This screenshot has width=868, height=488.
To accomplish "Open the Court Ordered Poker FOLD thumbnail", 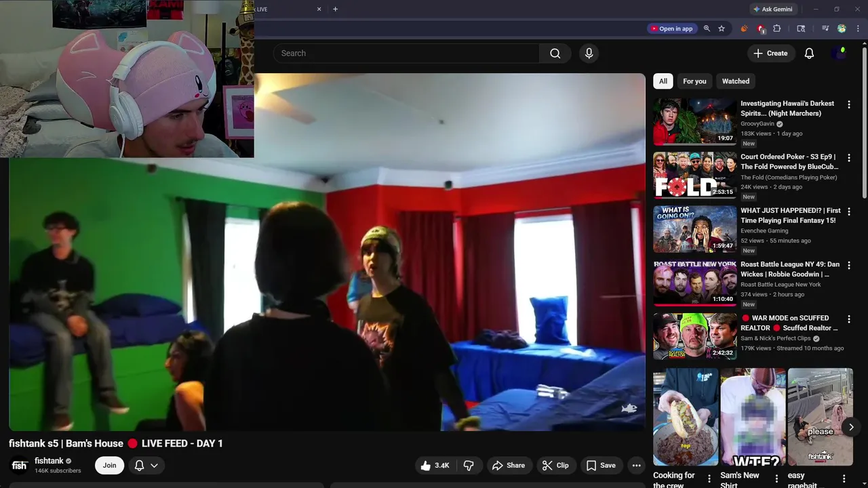I will click(694, 176).
